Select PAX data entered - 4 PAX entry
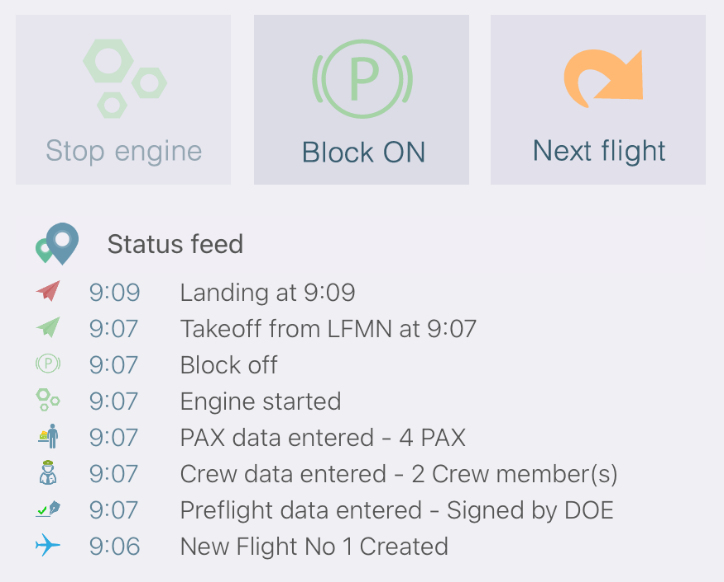 click(x=323, y=437)
